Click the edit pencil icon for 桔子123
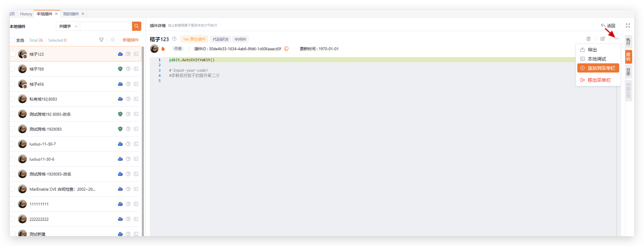 tap(603, 39)
